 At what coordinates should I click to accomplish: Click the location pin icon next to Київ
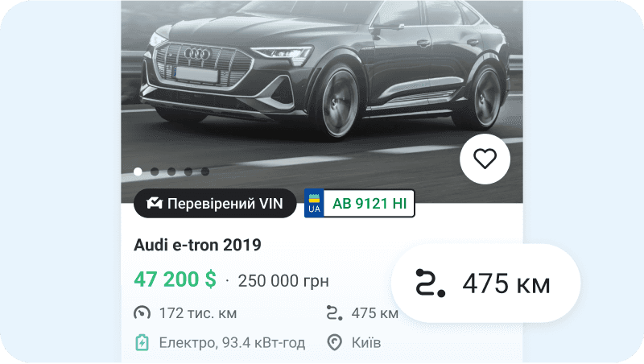click(334, 342)
